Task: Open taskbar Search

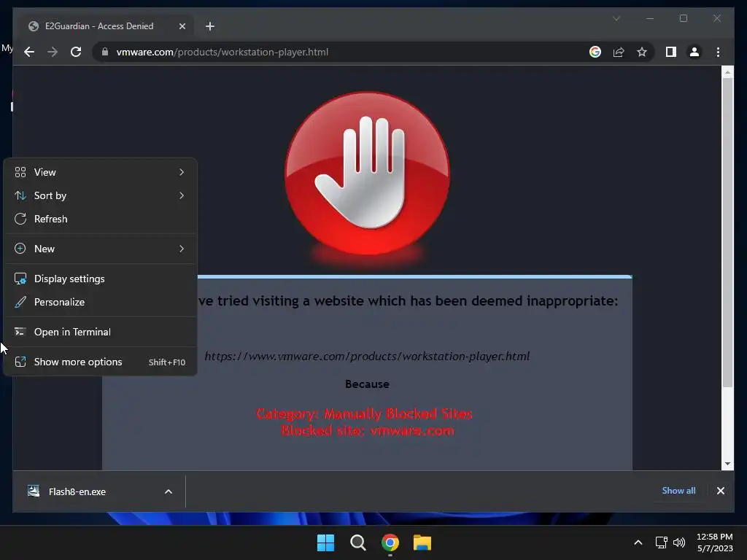Action: click(x=357, y=542)
